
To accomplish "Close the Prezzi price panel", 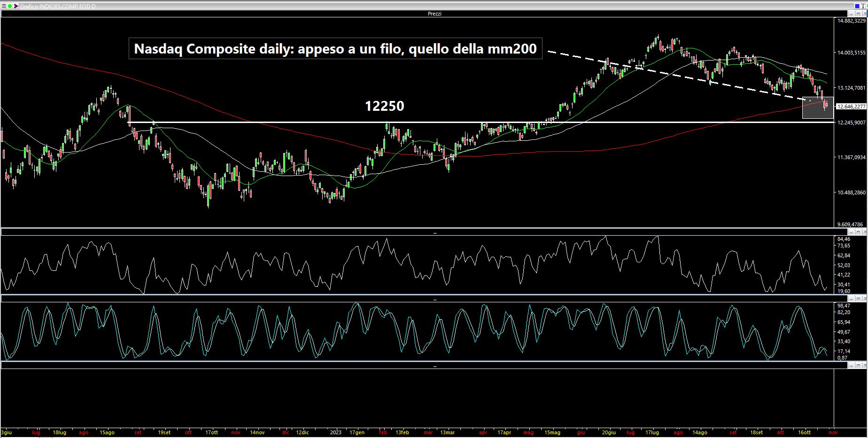I will pos(865,14).
